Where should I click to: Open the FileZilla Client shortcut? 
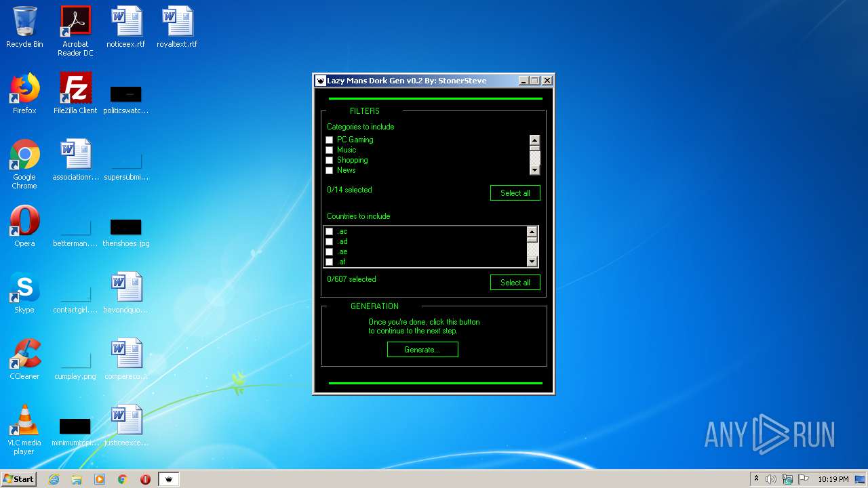click(x=75, y=94)
